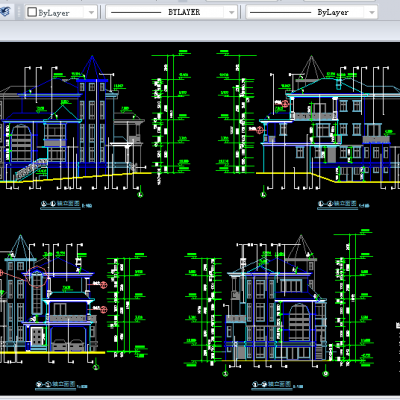This screenshot has height=400, width=400.
Task: Select the yellow ground line under the top-left elevation
Action: coord(76,178)
